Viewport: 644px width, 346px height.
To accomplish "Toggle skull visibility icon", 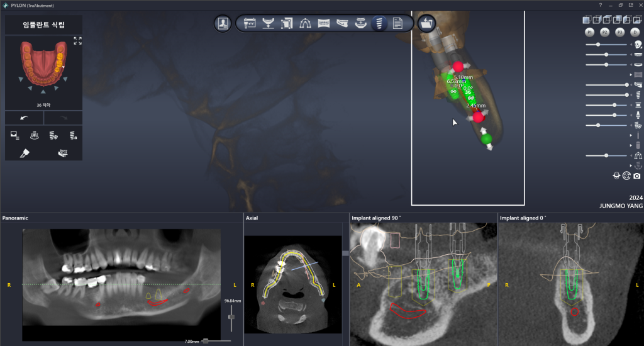I will (x=638, y=45).
